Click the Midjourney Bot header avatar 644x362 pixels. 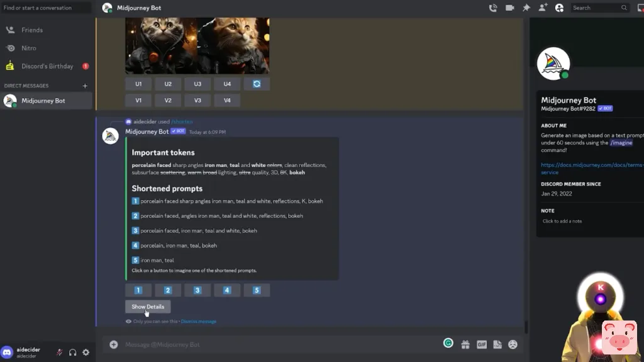(x=107, y=8)
